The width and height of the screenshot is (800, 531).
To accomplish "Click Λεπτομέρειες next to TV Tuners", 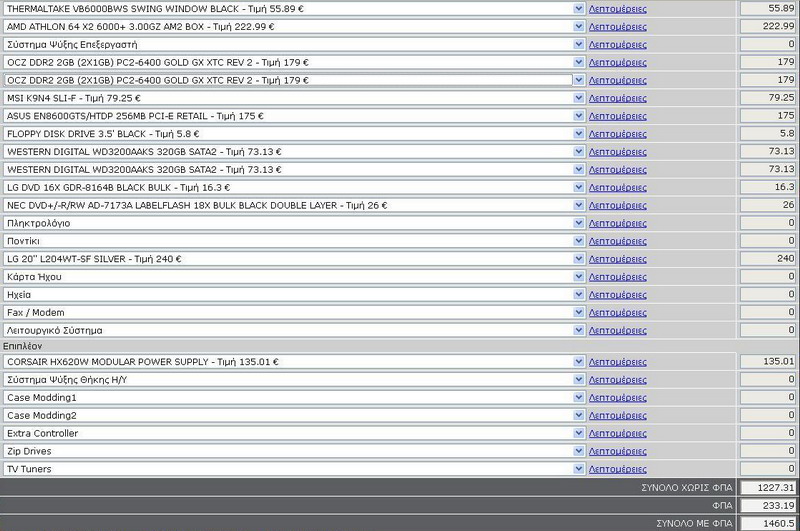I will point(617,469).
